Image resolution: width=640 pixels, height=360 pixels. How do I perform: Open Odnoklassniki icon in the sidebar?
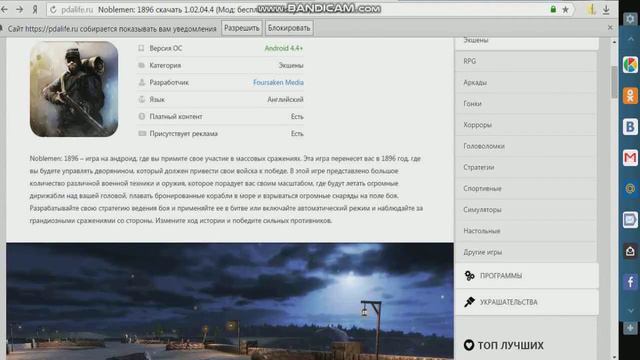tap(630, 96)
